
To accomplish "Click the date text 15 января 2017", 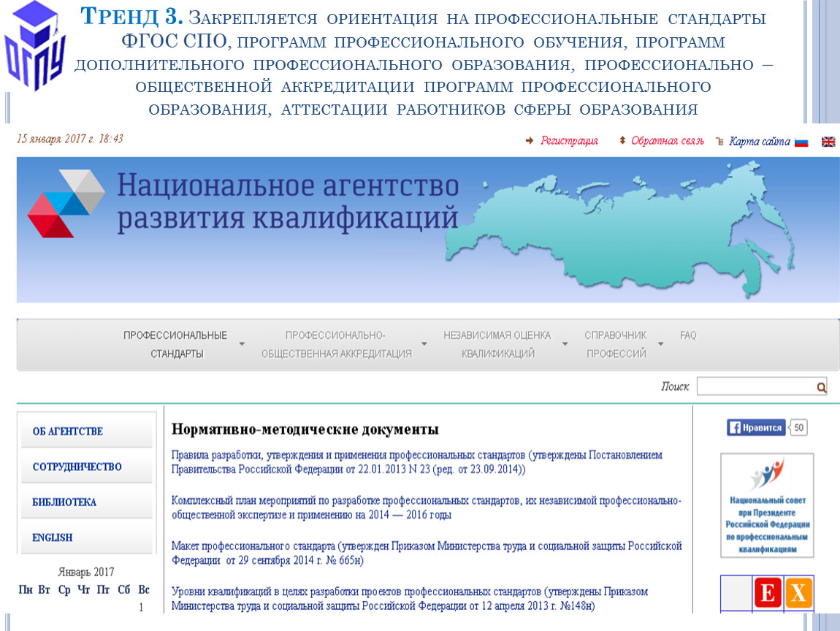I will [x=70, y=139].
